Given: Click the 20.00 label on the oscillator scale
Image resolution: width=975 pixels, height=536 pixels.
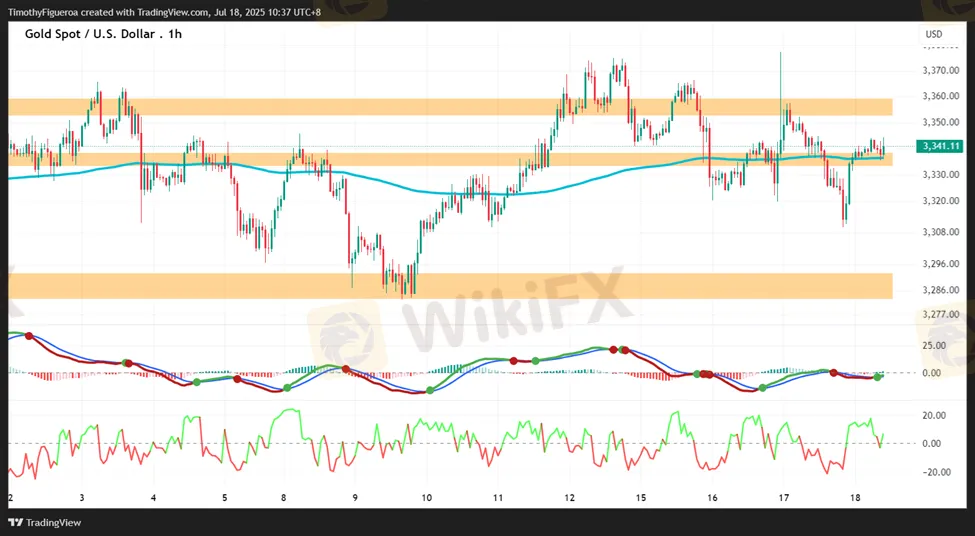Looking at the screenshot, I should [x=935, y=415].
